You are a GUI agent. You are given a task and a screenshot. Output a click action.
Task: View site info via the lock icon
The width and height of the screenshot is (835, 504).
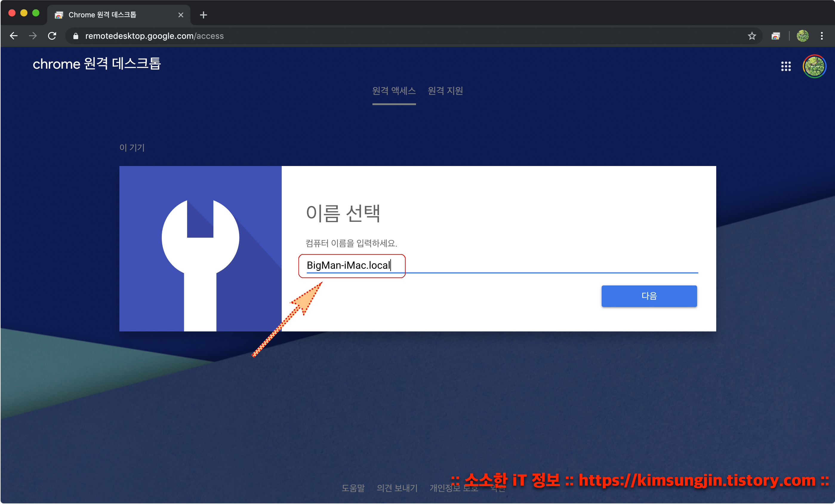pos(76,36)
